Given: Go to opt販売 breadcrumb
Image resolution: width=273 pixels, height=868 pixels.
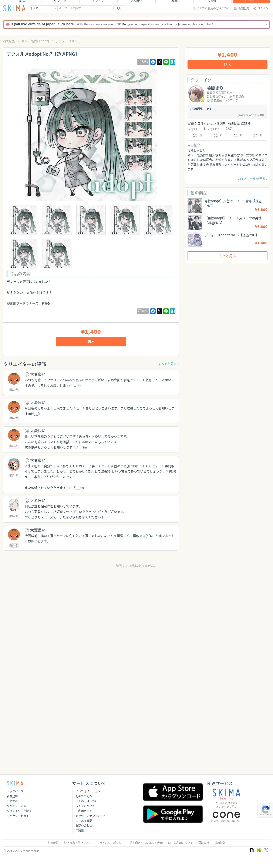Looking at the screenshot, I should (x=9, y=42).
